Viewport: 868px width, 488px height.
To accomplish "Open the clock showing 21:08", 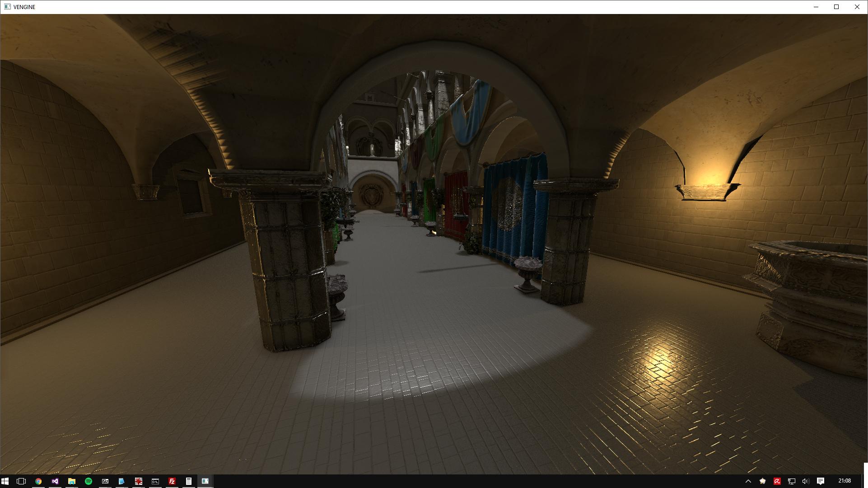I will [845, 481].
